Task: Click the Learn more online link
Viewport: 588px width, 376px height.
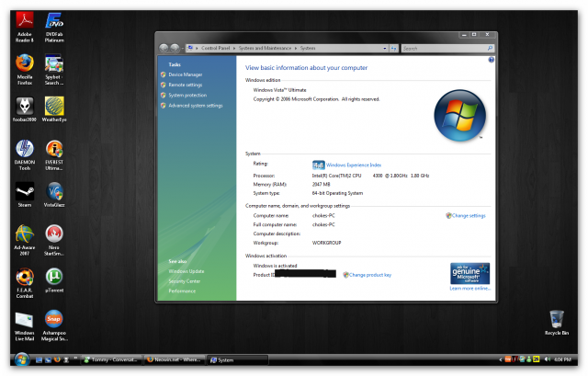Action: [469, 289]
